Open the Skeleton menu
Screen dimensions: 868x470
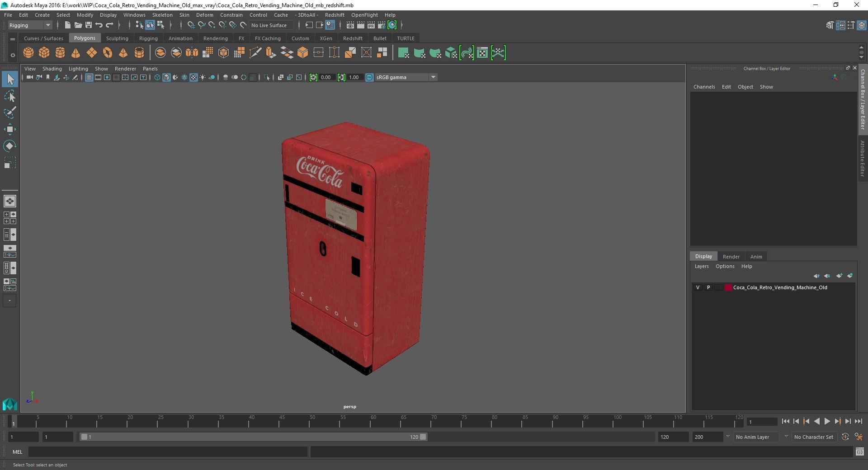click(162, 15)
